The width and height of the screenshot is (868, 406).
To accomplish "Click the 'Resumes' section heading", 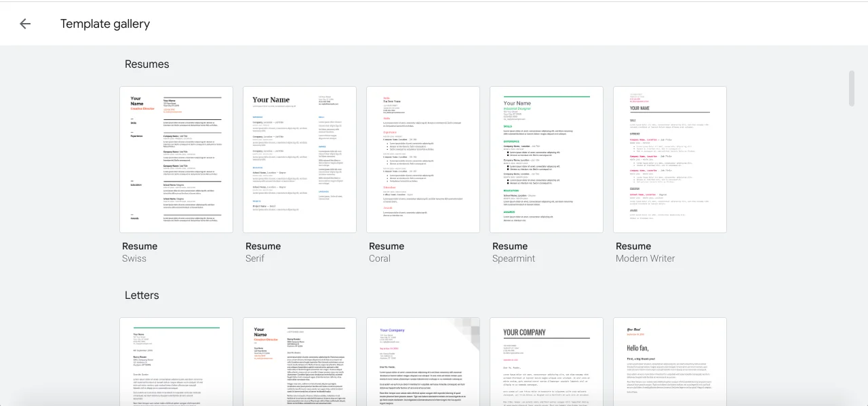I will [147, 64].
